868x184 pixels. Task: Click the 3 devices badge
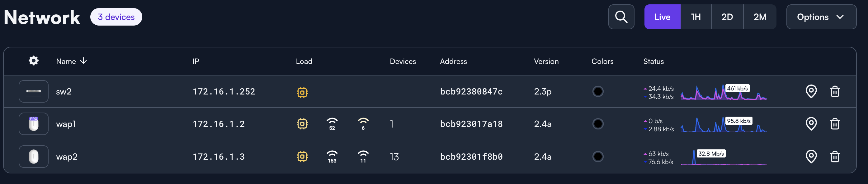pos(116,17)
